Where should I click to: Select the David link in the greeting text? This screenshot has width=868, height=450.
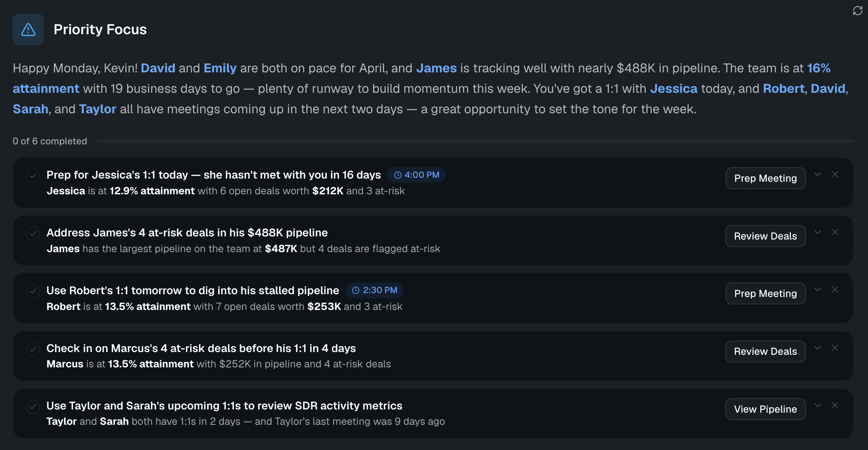(158, 68)
